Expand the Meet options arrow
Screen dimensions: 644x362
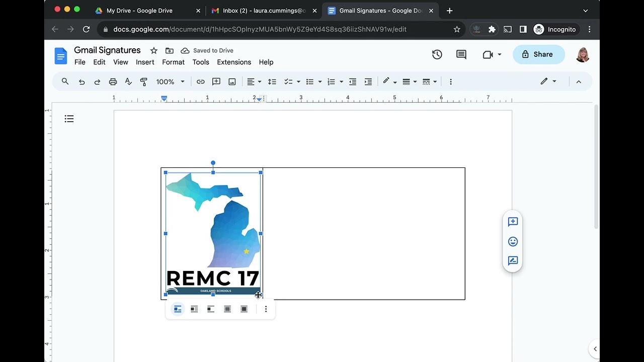[x=500, y=54]
